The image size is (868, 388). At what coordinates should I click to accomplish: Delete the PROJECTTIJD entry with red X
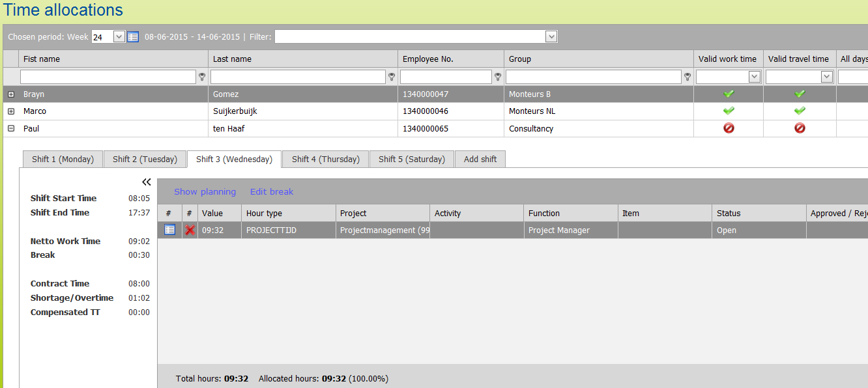(190, 230)
